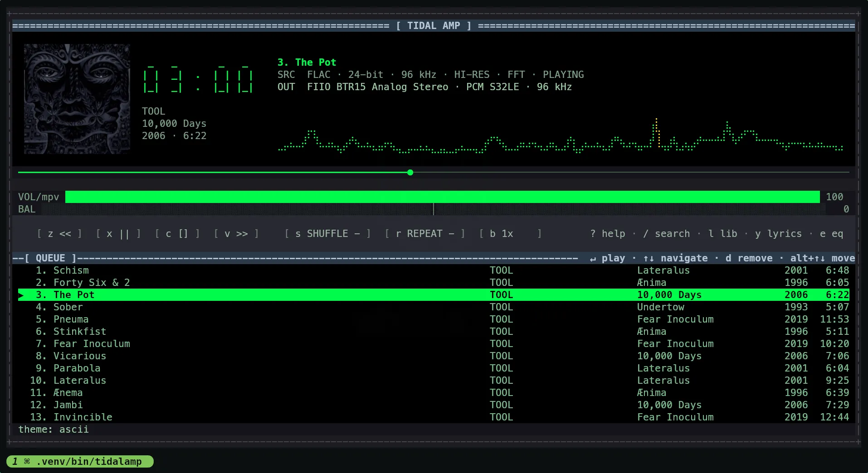The width and height of the screenshot is (868, 473).
Task: Click the play hint in queue header
Action: 607,258
